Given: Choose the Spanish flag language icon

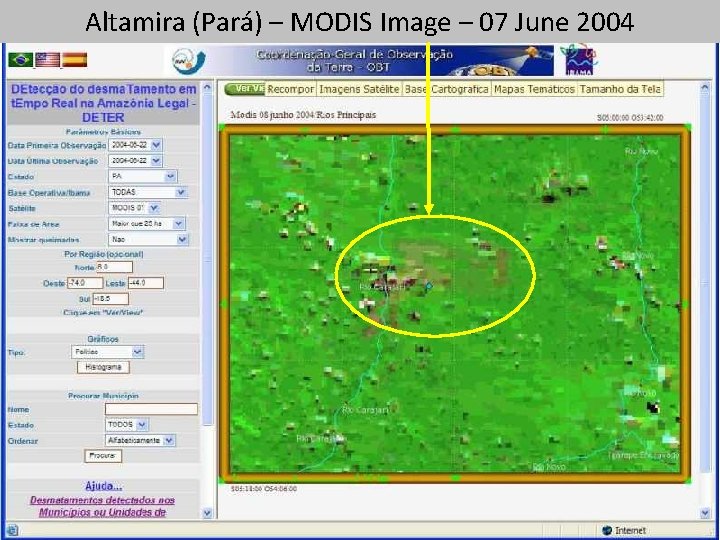Looking at the screenshot, I should pyautogui.click(x=74, y=60).
